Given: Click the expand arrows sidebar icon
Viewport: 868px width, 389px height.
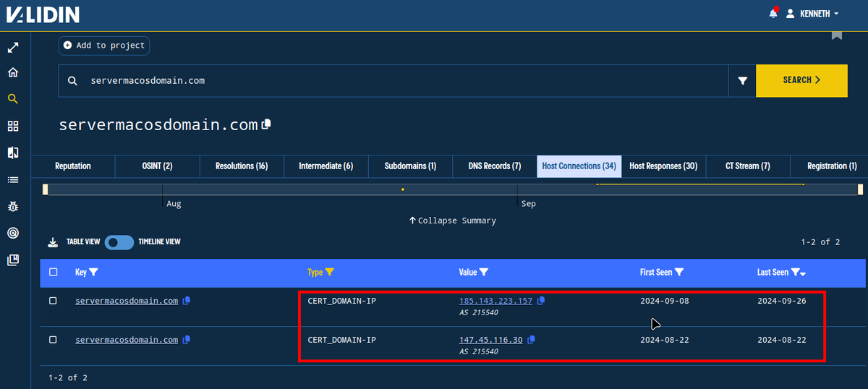Looking at the screenshot, I should tap(13, 48).
